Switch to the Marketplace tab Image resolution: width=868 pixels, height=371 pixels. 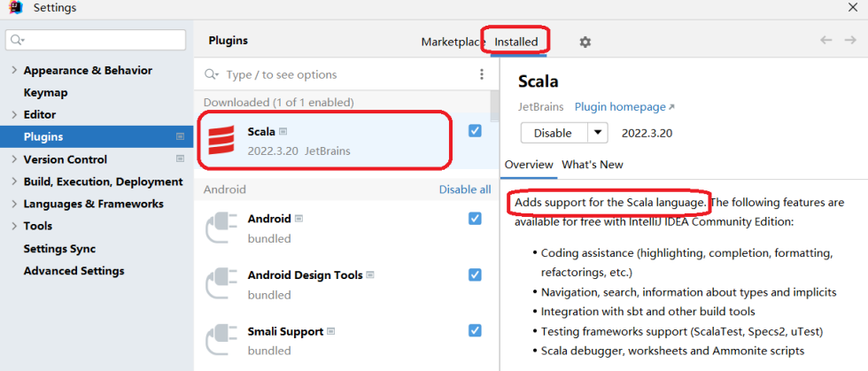[x=453, y=42]
